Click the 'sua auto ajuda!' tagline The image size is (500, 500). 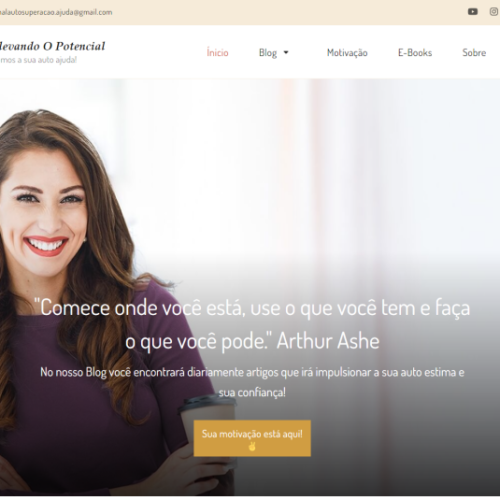[x=38, y=60]
